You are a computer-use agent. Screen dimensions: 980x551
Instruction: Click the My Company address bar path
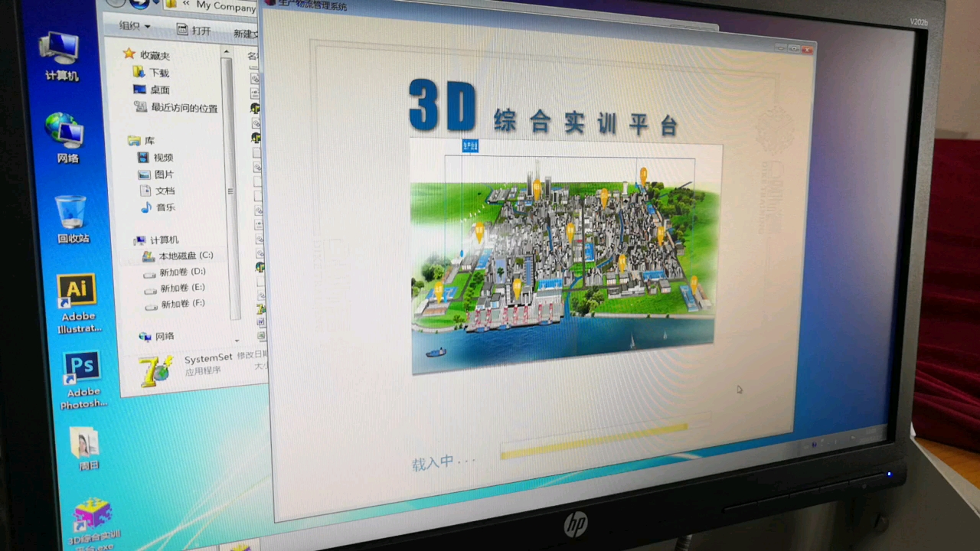[x=225, y=6]
